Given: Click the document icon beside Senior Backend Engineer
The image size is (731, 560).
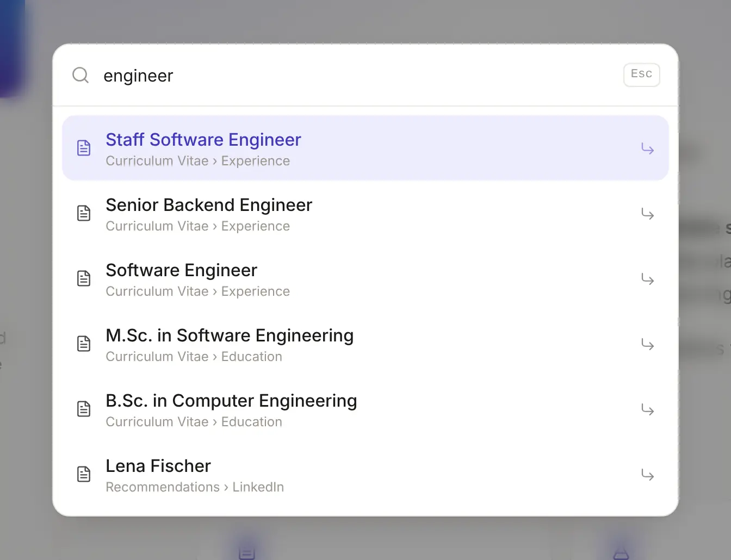Looking at the screenshot, I should coord(84,213).
